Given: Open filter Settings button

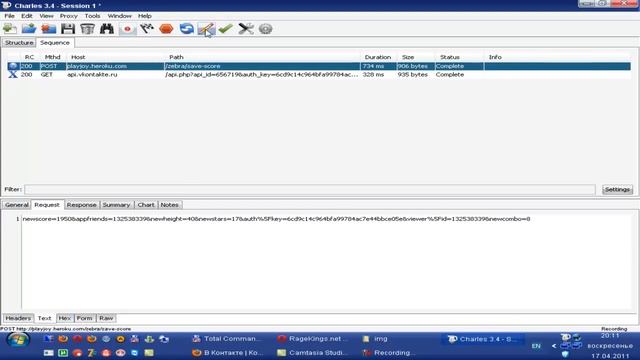Looking at the screenshot, I should tap(617, 189).
